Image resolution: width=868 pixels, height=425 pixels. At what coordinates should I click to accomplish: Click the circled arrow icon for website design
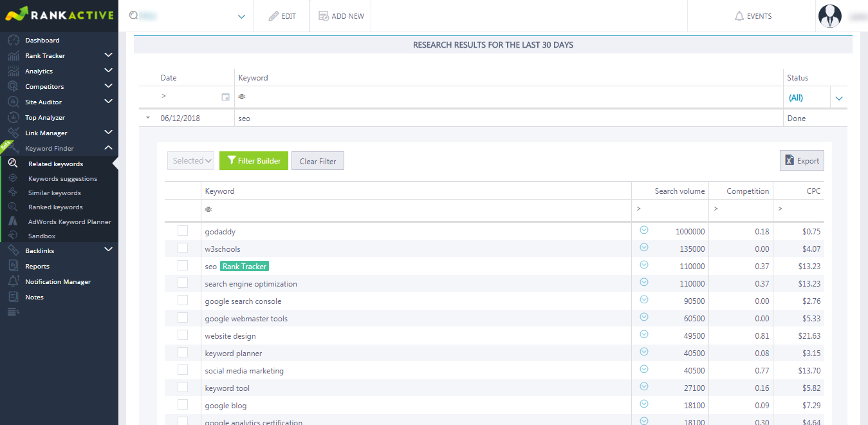click(643, 334)
